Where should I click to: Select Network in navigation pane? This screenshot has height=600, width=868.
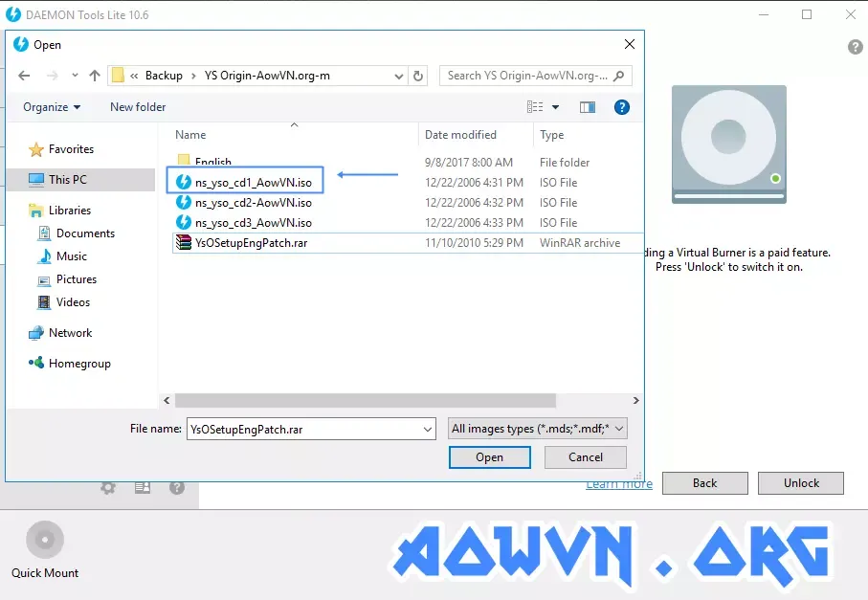(x=70, y=333)
